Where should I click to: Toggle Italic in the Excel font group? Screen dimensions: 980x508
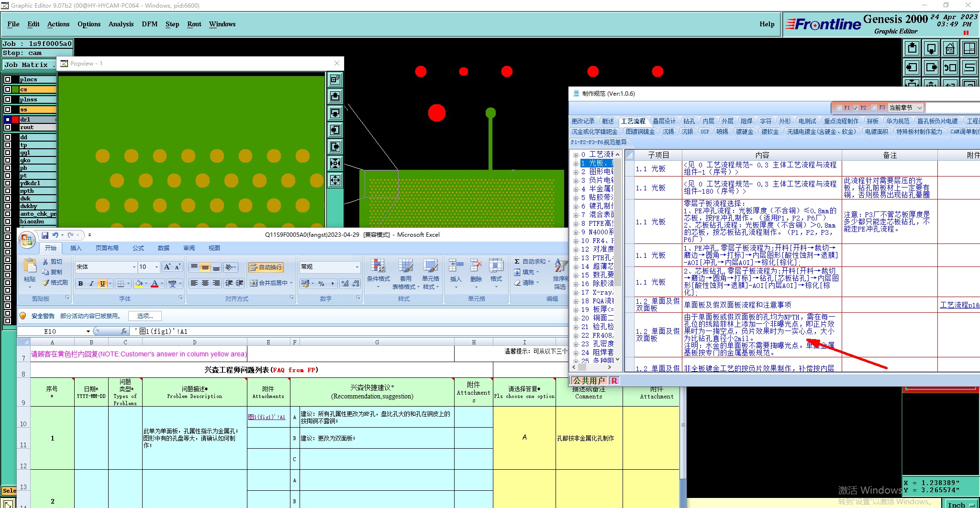91,284
